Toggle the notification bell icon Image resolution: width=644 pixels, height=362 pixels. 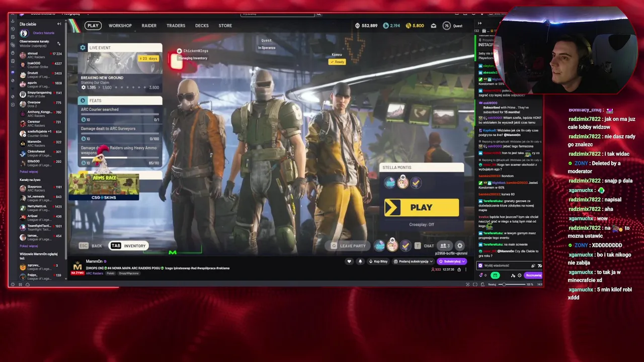click(x=360, y=261)
